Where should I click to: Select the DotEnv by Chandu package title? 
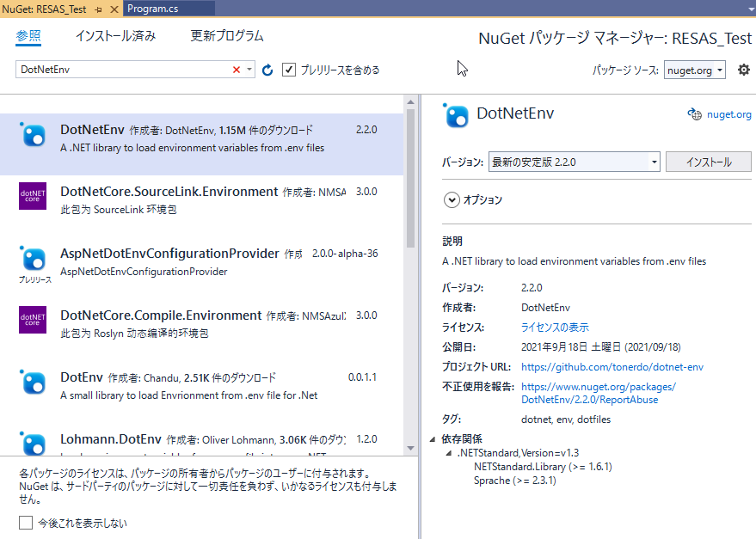pos(82,377)
